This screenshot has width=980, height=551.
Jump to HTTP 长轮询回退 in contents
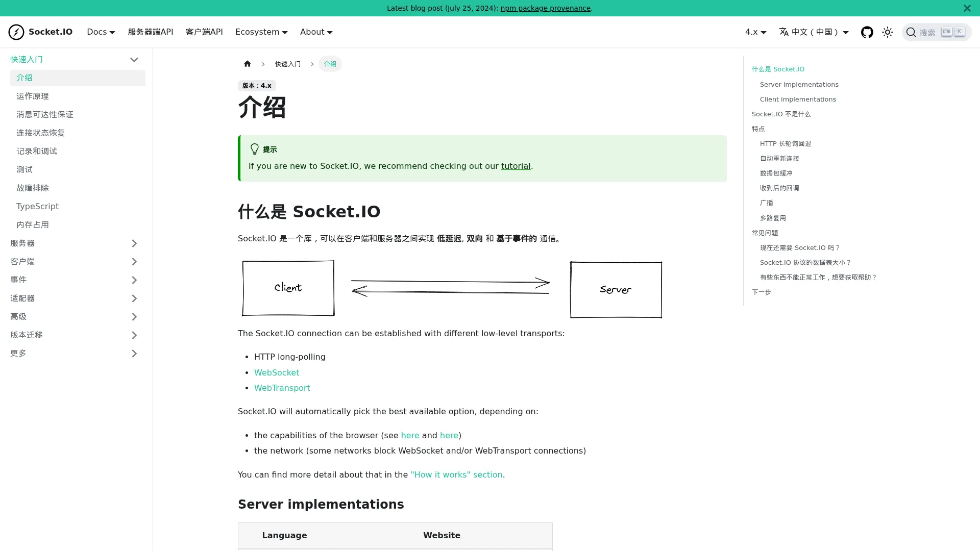coord(786,143)
